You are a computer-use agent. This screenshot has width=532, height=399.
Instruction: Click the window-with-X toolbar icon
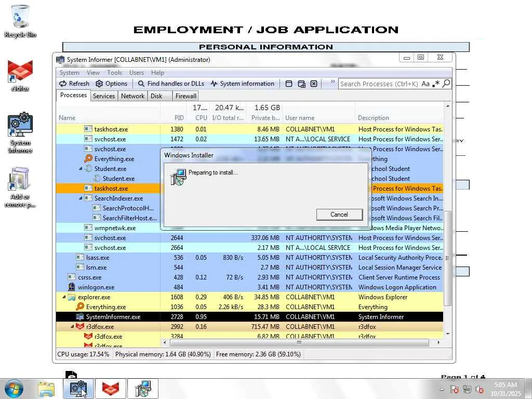coord(314,84)
